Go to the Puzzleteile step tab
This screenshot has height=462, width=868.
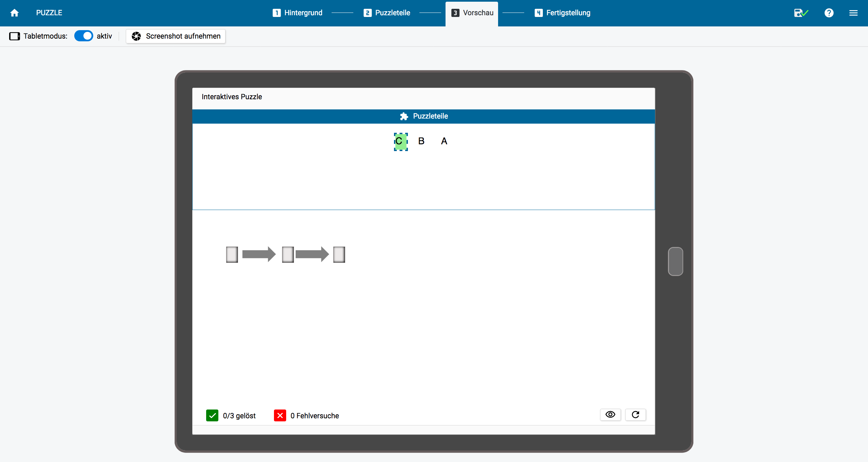387,13
